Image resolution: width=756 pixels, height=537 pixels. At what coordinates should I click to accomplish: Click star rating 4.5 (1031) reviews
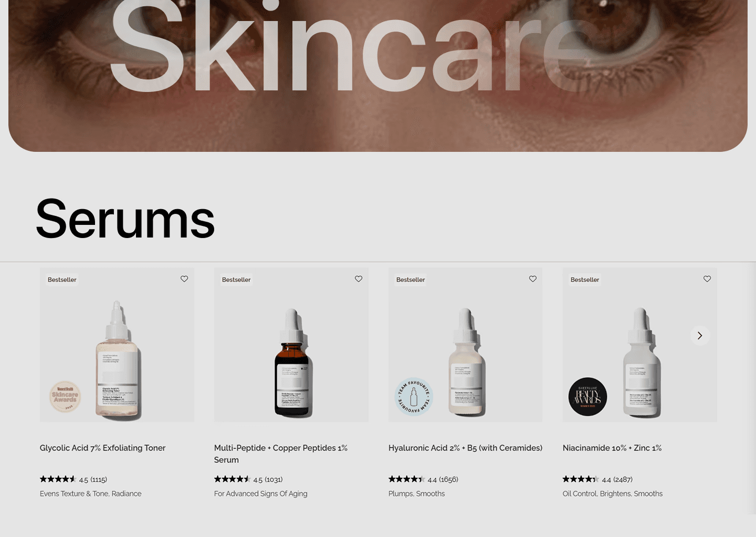pyautogui.click(x=248, y=479)
